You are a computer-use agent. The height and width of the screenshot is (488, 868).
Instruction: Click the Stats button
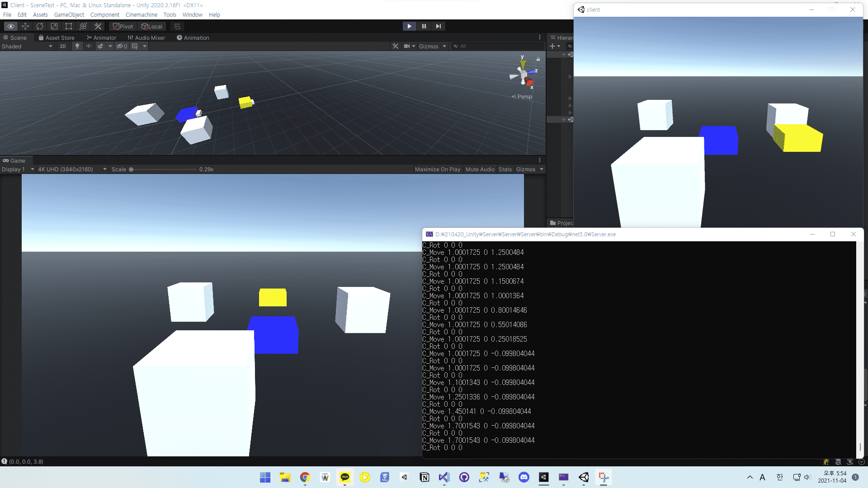click(505, 169)
